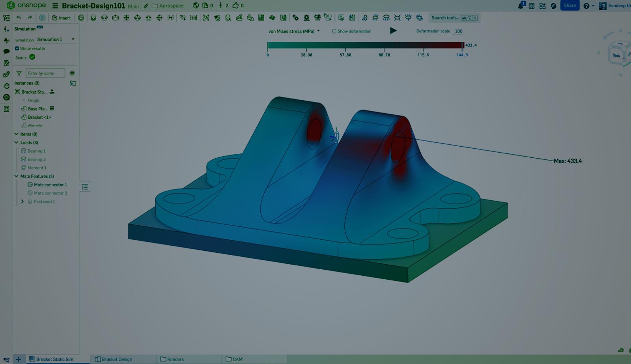Click the create folder icon next to Instances
Image resolution: width=631 pixels, height=364 pixels.
(x=73, y=83)
